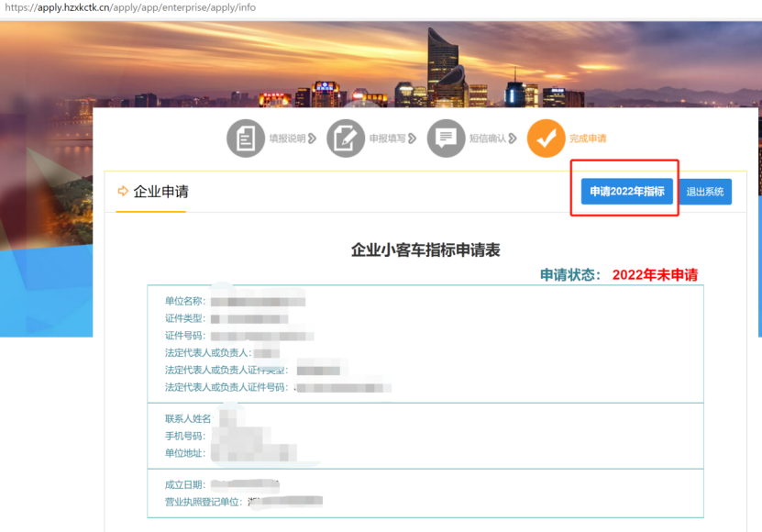Click the 企业小客车指标申请表 form title

coord(425,249)
